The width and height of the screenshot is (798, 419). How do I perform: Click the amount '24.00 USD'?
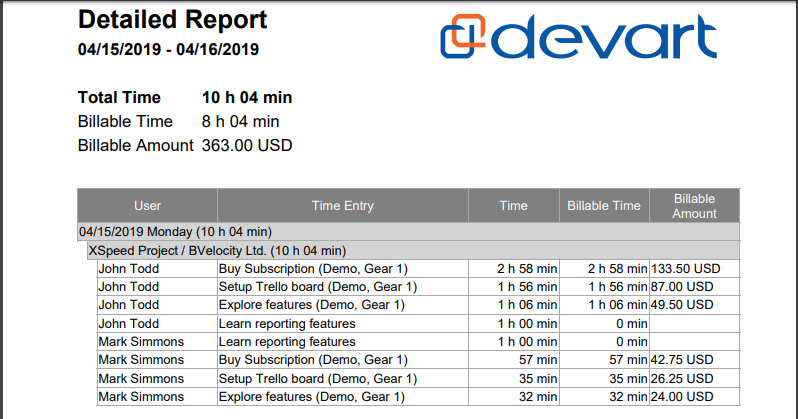[x=682, y=397]
